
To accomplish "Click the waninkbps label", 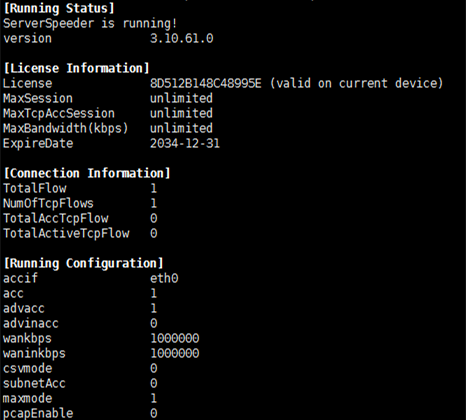I will pyautogui.click(x=34, y=354).
